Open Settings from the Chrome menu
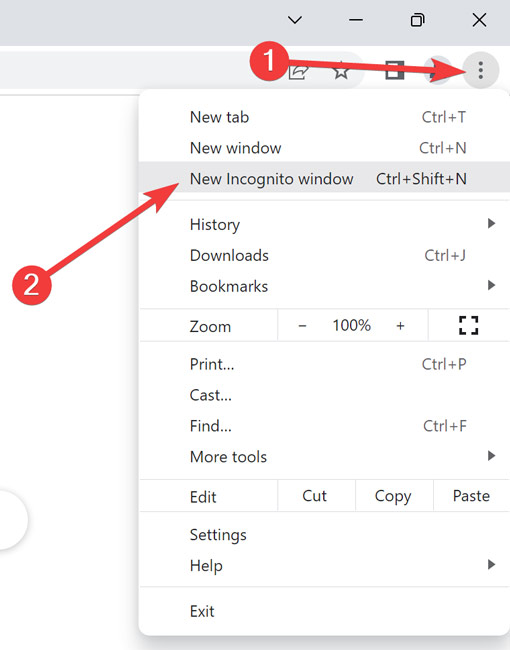 click(325, 535)
